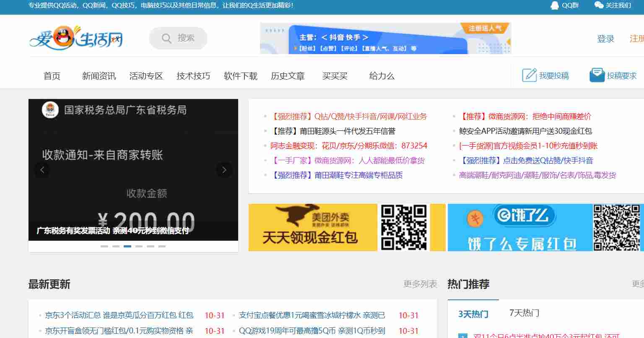Open 高端潮鞋/耐克阿迪 link
Viewport: 644px width, 338px height.
[538, 175]
